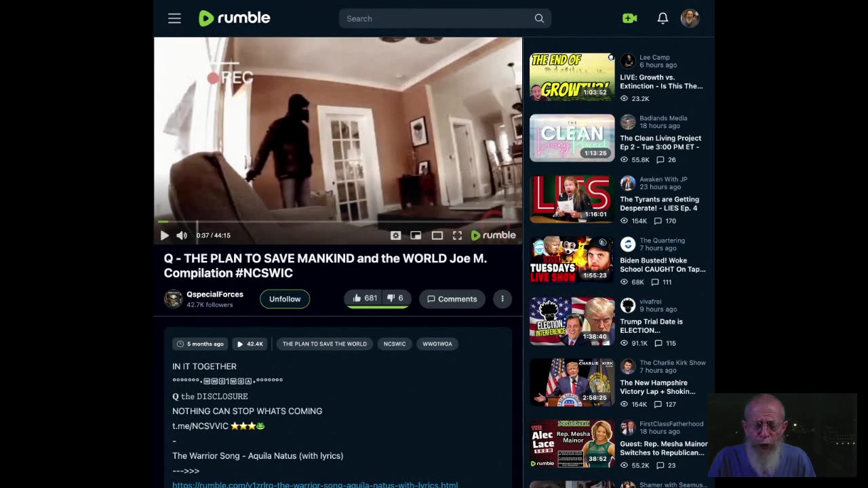Enable picture-in-picture mode

tap(416, 235)
